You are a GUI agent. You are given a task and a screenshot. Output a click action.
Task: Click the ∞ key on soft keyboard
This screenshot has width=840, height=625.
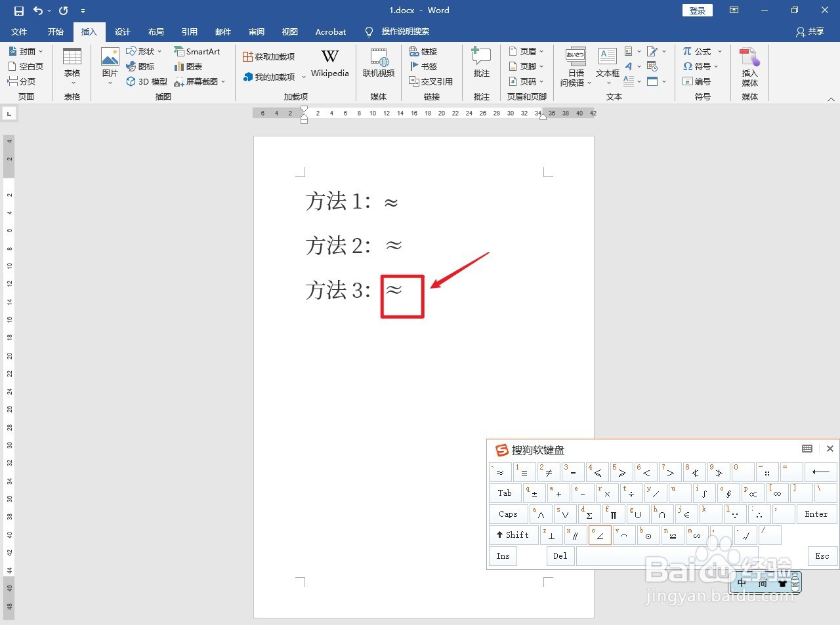coord(778,493)
